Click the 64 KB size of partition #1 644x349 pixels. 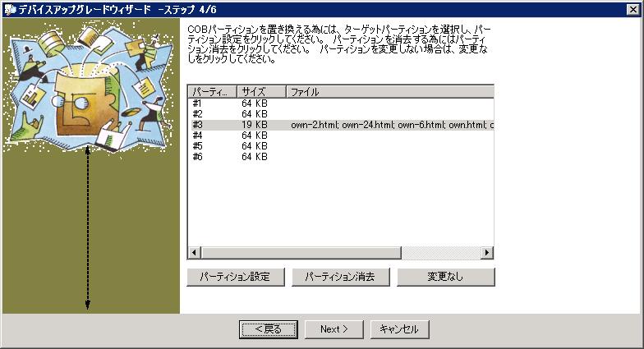pos(255,103)
